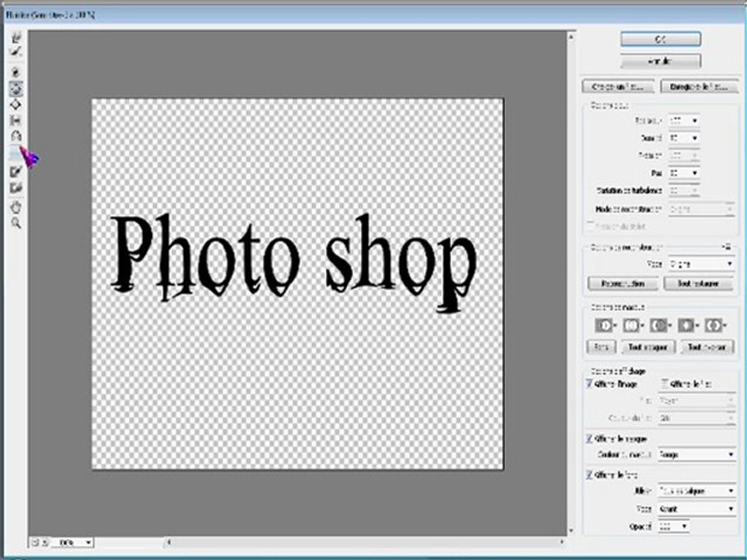Toggle the Afficher le filet checkbox
This screenshot has height=560, width=747.
(665, 383)
